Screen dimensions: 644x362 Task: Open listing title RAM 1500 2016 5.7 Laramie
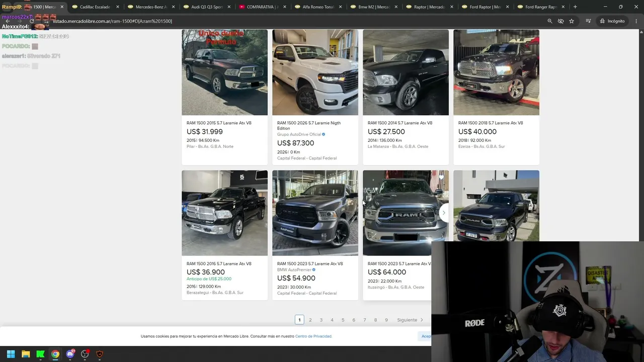coord(219,264)
